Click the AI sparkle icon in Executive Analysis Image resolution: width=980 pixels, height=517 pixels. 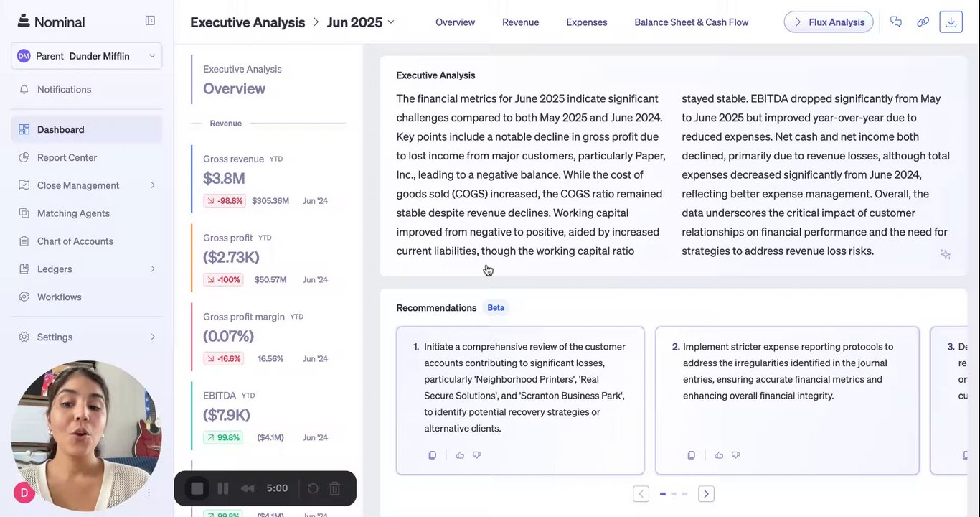[x=946, y=254]
